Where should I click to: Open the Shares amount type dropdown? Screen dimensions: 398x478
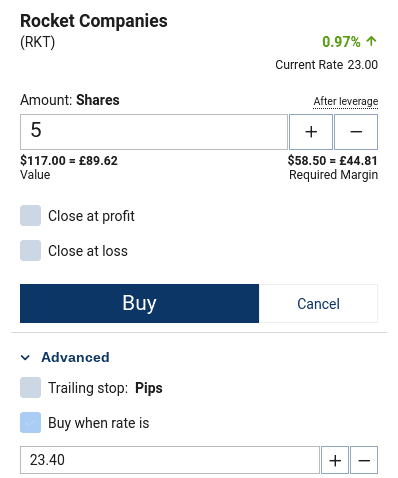[98, 100]
